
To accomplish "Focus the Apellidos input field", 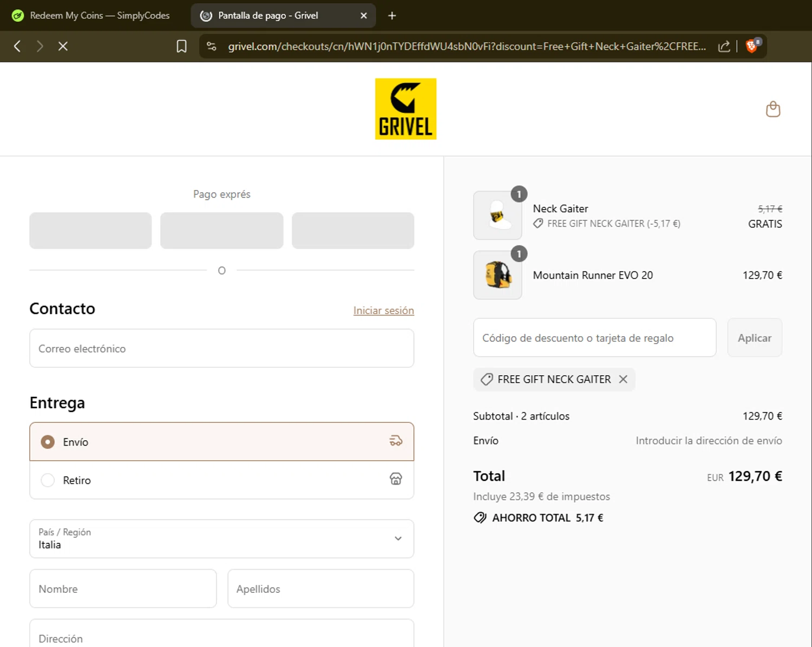I will (x=321, y=589).
